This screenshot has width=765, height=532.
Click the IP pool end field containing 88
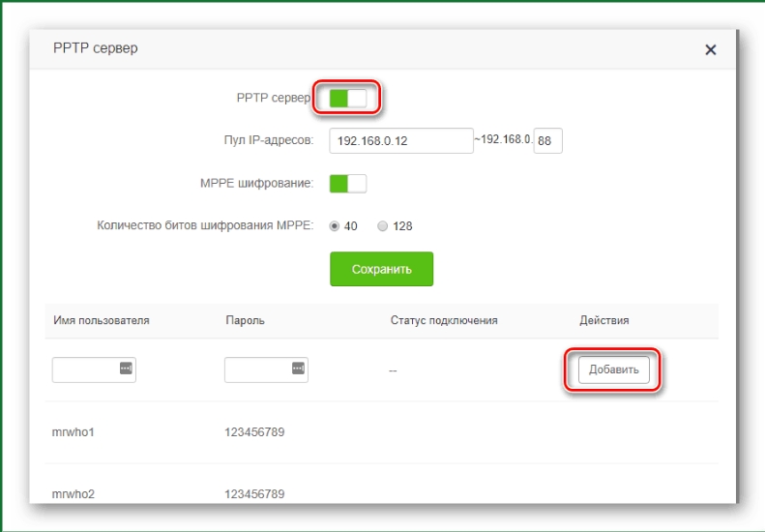point(547,141)
